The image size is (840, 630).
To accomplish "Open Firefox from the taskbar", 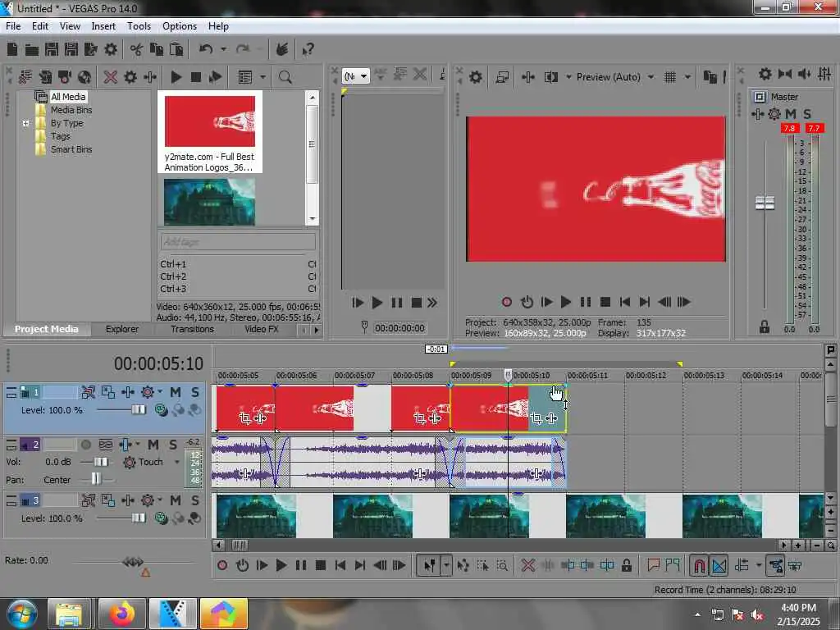I will click(122, 614).
